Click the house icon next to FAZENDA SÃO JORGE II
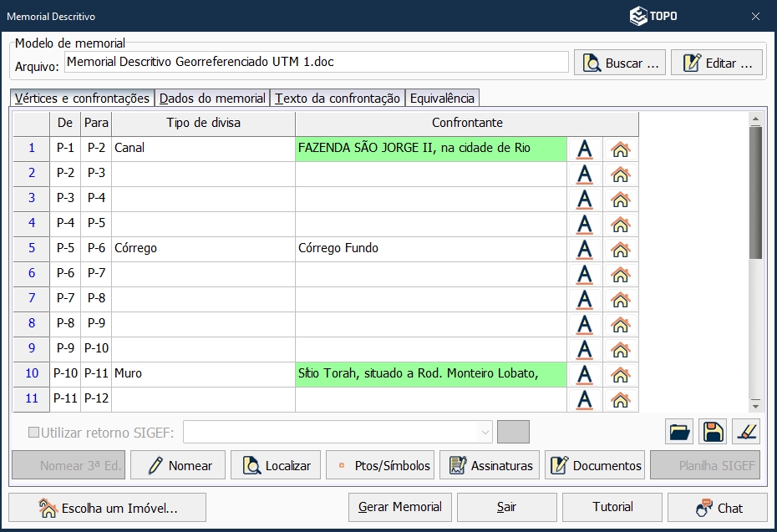 tap(618, 149)
